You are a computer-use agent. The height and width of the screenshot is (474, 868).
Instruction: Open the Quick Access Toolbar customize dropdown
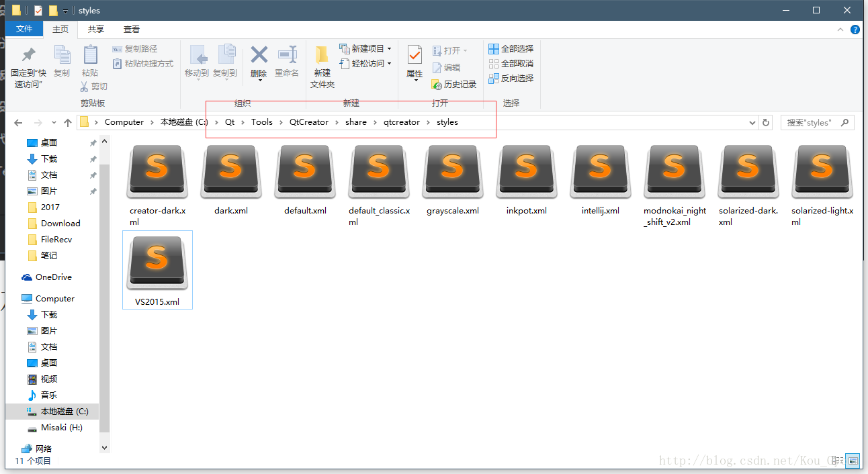[65, 11]
